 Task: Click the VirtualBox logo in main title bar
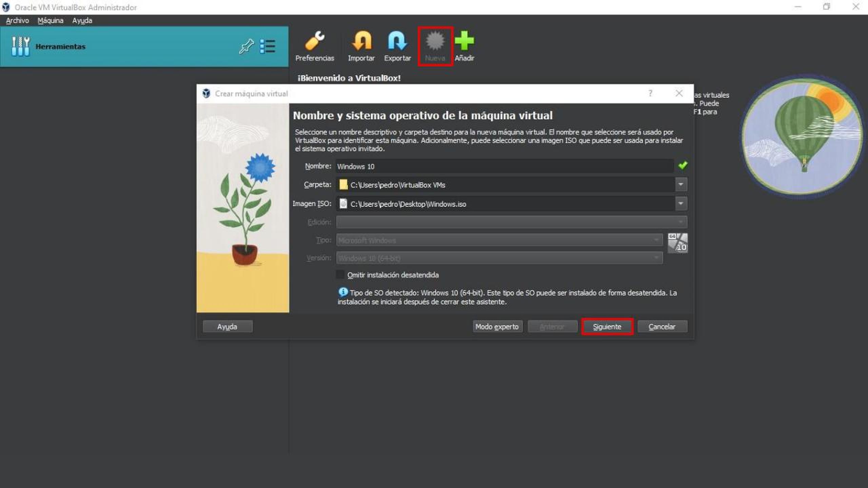[6, 7]
